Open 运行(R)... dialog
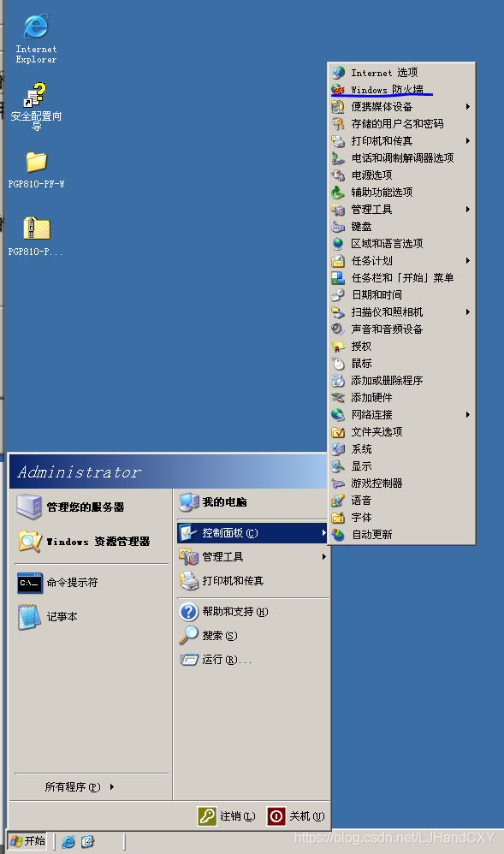504x854 pixels. [x=253, y=660]
